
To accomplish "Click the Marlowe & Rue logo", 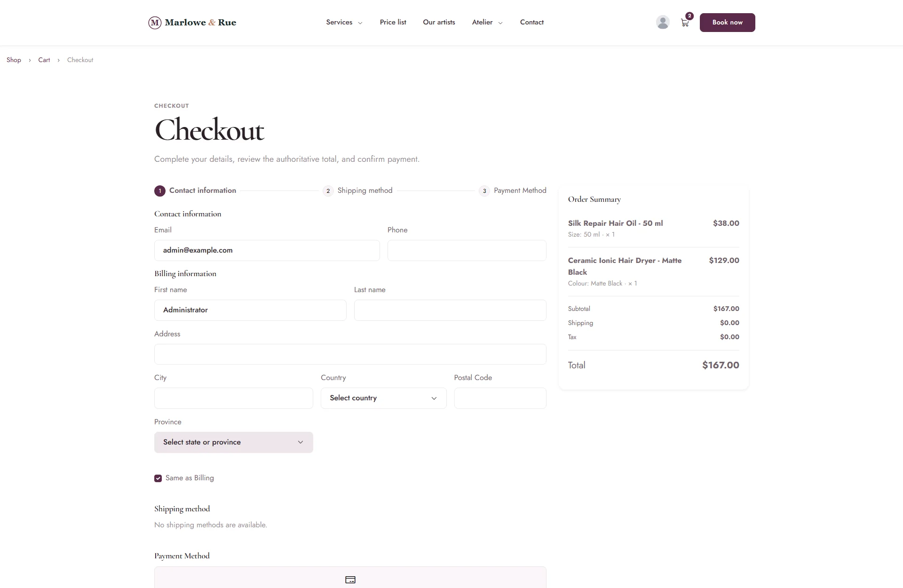I will [192, 22].
